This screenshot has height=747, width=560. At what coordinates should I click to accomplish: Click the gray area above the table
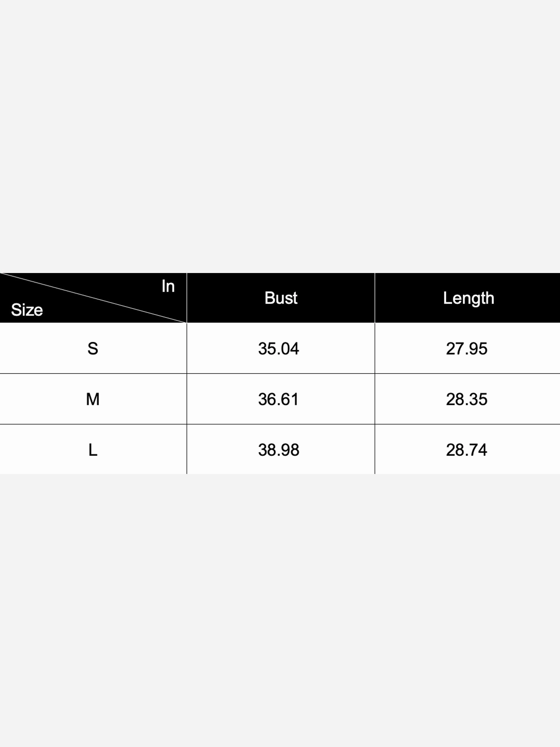pyautogui.click(x=280, y=136)
